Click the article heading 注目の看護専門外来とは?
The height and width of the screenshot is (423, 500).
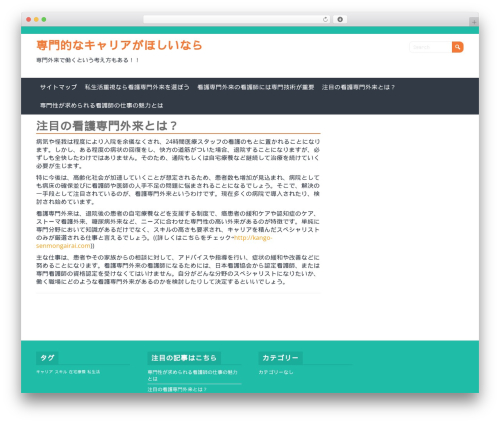click(107, 126)
